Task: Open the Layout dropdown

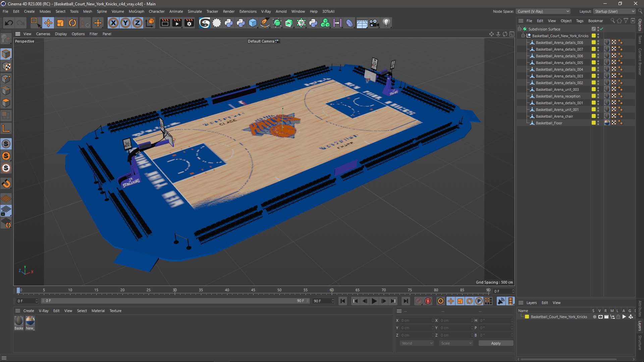Action: tap(614, 11)
